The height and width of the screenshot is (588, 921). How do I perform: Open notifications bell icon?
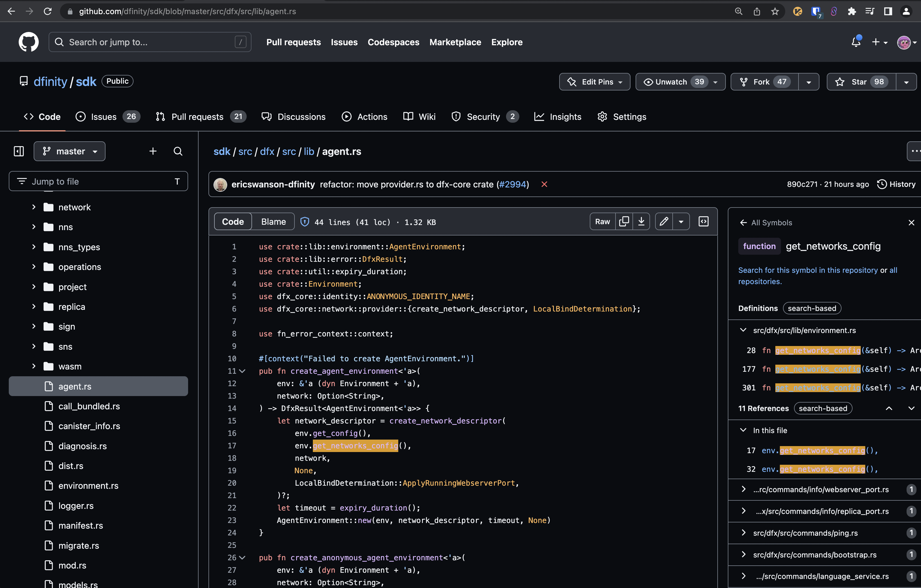coord(856,42)
